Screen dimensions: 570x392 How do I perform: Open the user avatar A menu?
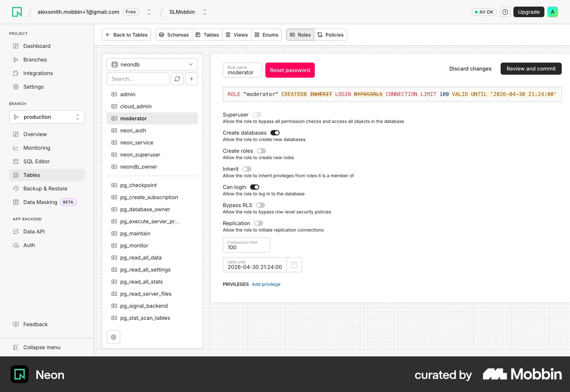552,12
